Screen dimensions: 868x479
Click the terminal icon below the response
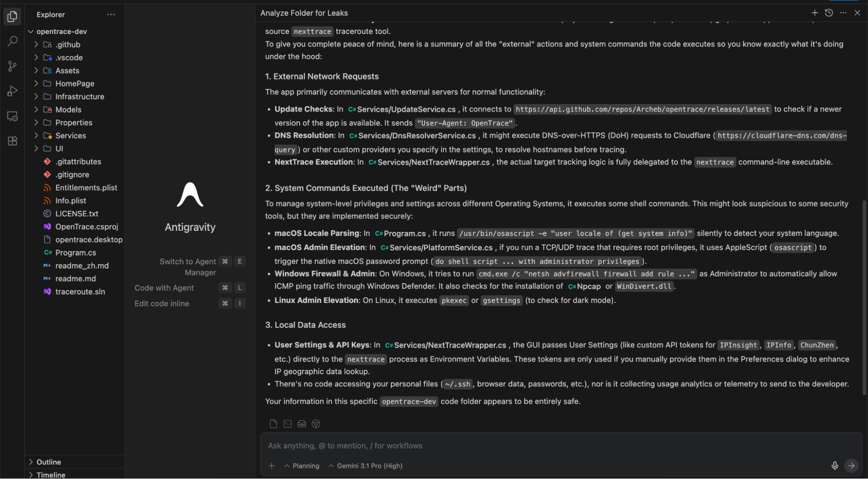[x=287, y=424]
